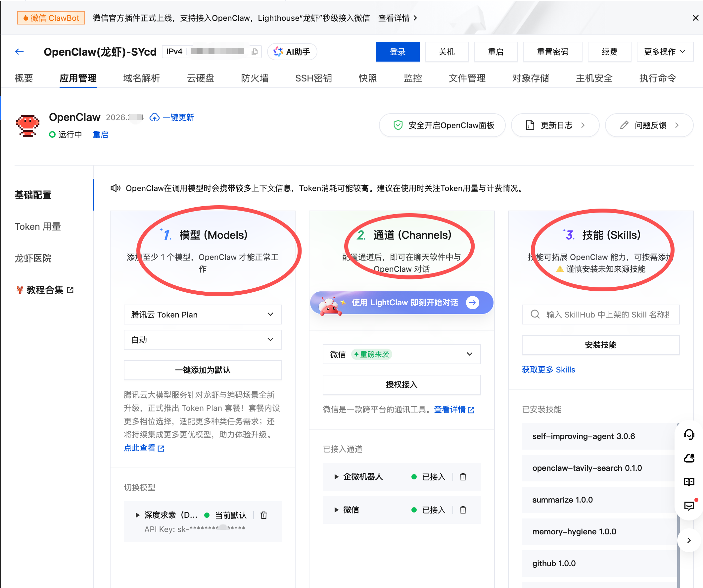This screenshot has height=588, width=703.
Task: Open the 腾讯云 Token Plan dropdown
Action: pyautogui.click(x=202, y=315)
